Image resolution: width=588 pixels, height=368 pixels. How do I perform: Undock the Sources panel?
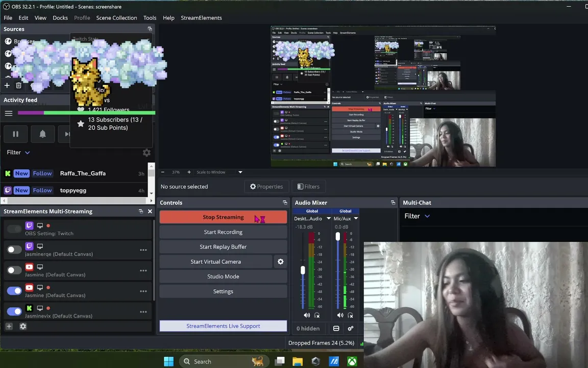(x=150, y=29)
